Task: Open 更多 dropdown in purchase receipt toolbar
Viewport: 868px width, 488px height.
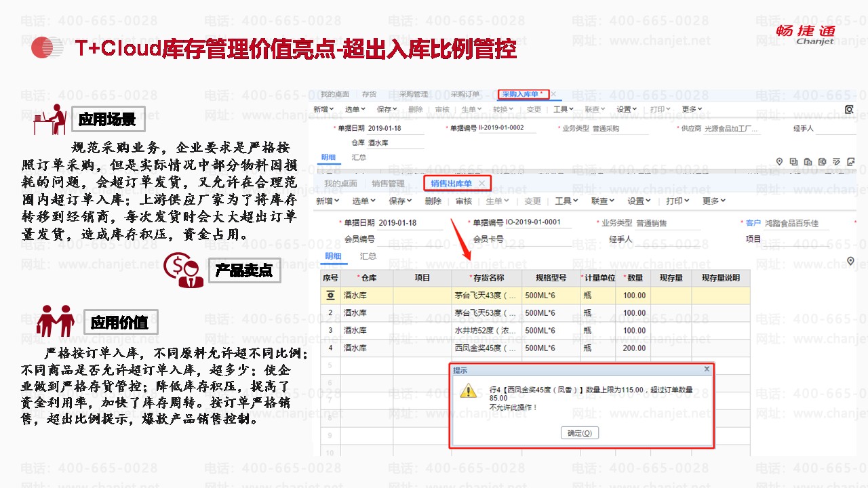Action: point(692,109)
